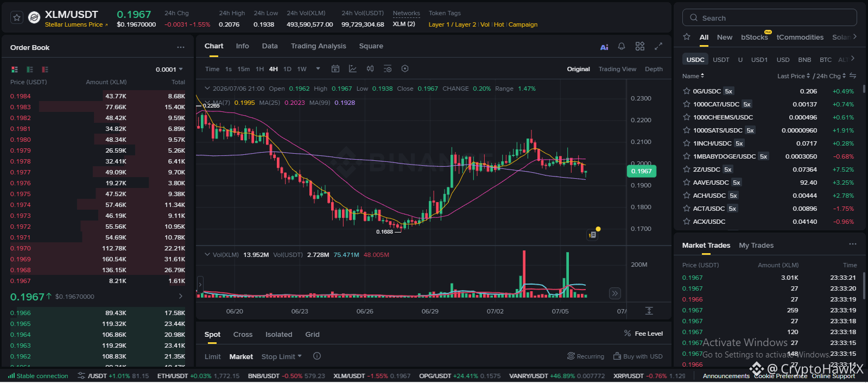Open the Fee Level link
The image size is (868, 383).
(x=643, y=334)
